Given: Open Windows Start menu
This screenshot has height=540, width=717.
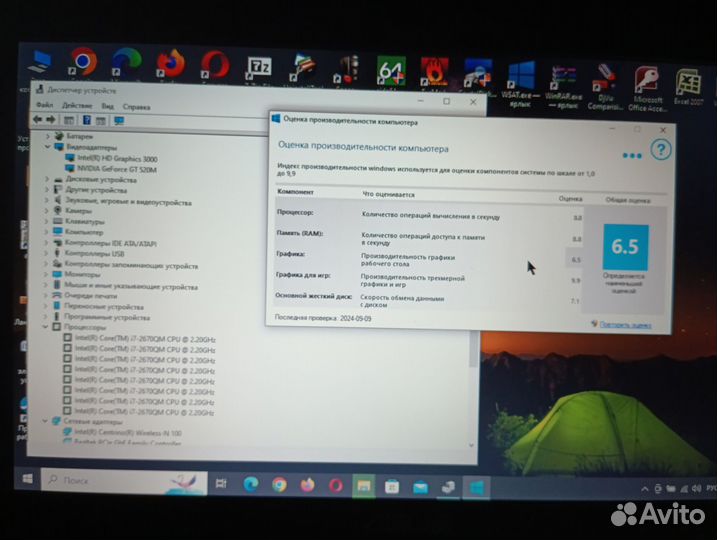Looking at the screenshot, I should tap(27, 478).
